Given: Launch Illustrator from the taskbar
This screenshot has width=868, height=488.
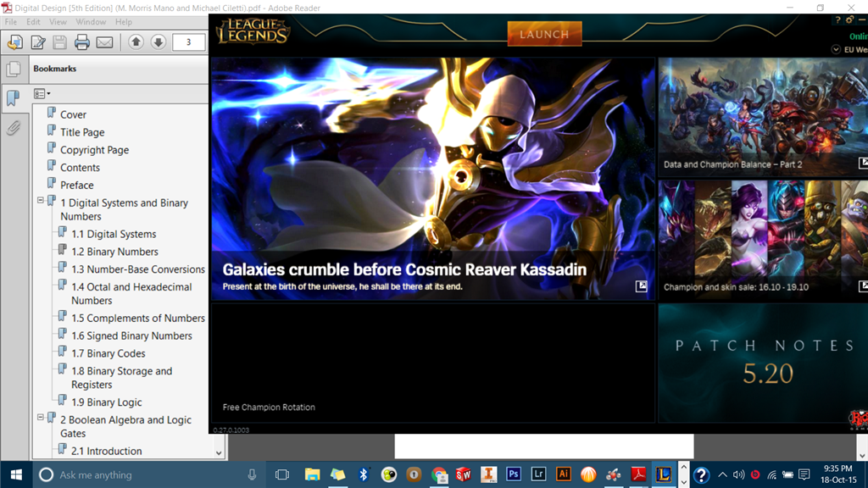Looking at the screenshot, I should [x=564, y=474].
